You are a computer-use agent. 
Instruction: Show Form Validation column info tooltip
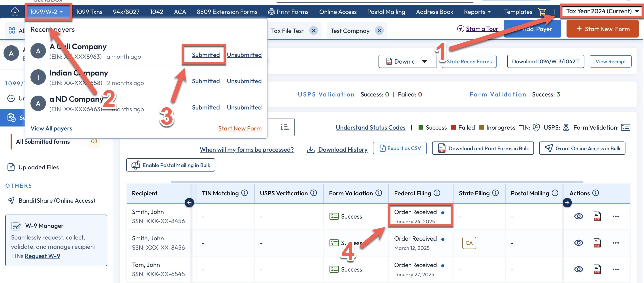[x=379, y=193]
